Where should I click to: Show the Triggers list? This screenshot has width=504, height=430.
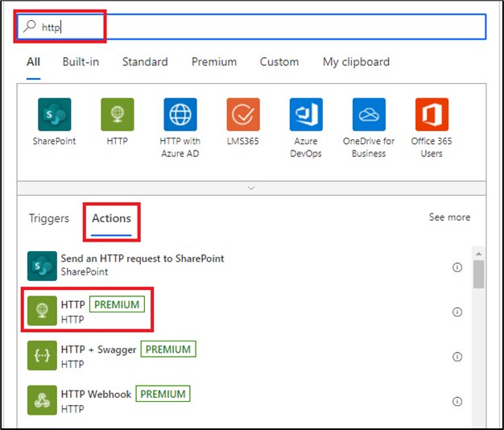pyautogui.click(x=49, y=218)
